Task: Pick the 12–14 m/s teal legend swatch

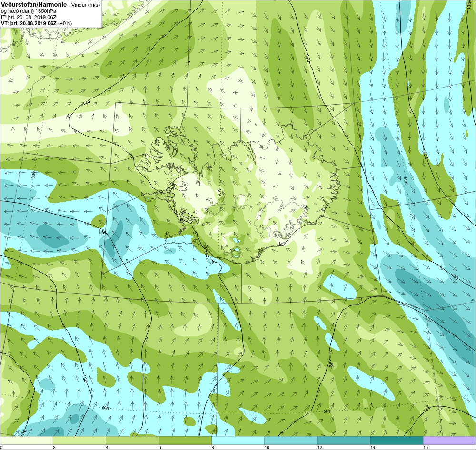Action: [344, 440]
